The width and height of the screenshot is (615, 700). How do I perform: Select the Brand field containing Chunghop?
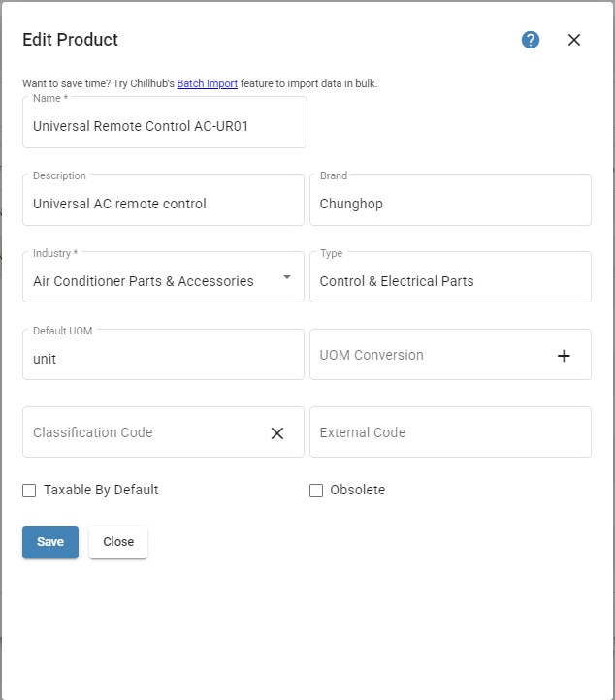coord(450,204)
